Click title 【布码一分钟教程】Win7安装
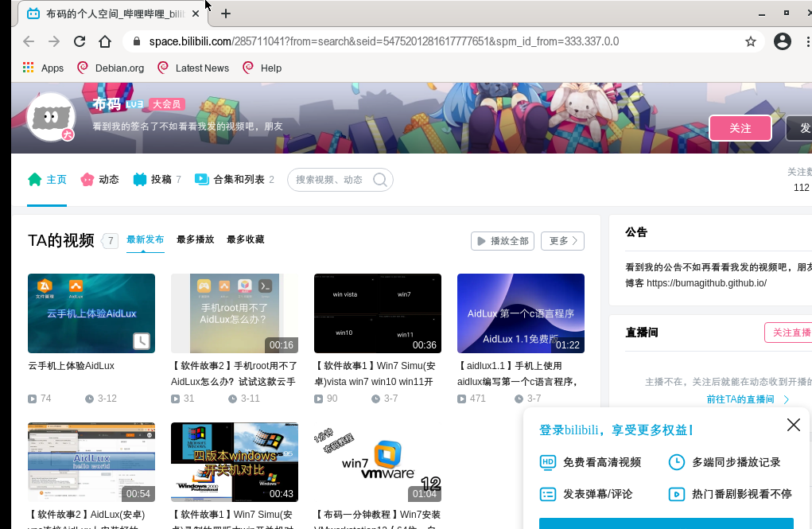The image size is (812, 529). click(x=378, y=520)
